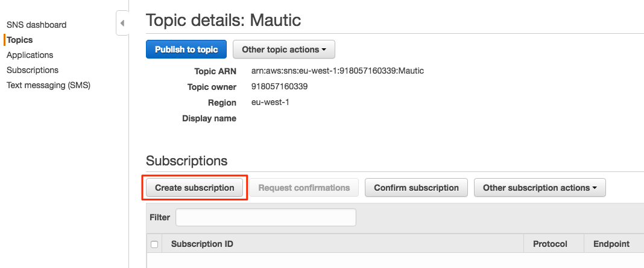Open Text messaging (SMS) page

pos(48,85)
